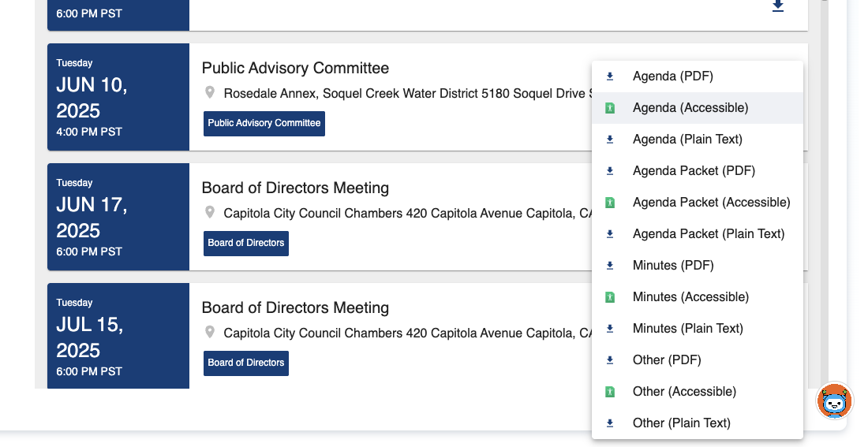The height and width of the screenshot is (447, 868).
Task: Click the Public Advisory Committee tag button
Action: 264,123
